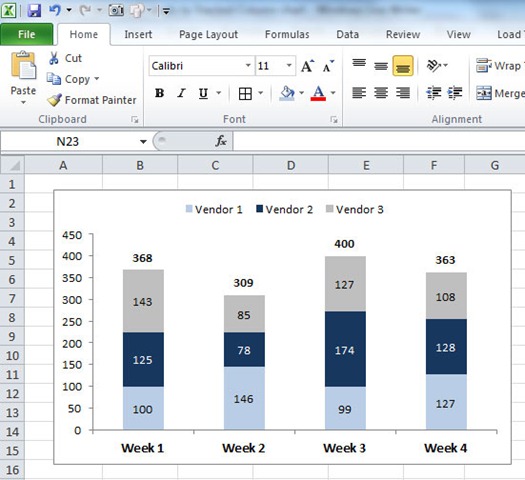Click the Redo icon
The width and height of the screenshot is (525, 480).
click(x=85, y=10)
